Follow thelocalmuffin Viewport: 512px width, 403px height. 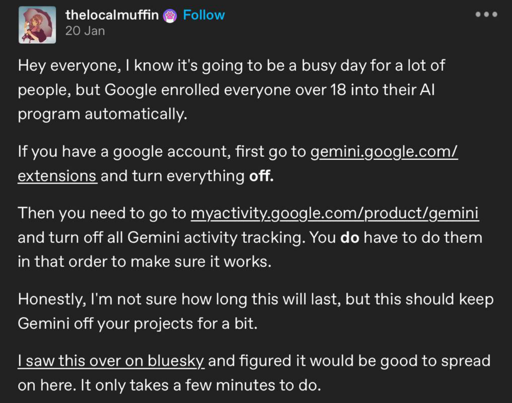(204, 15)
